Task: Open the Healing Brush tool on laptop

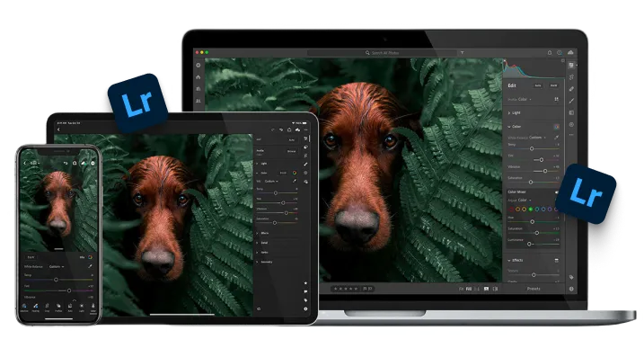Action: pyautogui.click(x=571, y=89)
